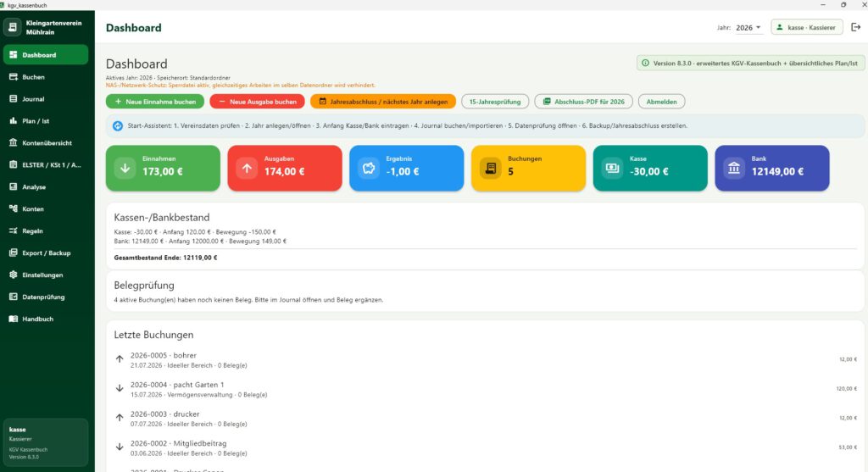Viewport: 868px width, 472px height.
Task: Click the down-arrow icon of booking 2026-0002
Action: pyautogui.click(x=120, y=447)
